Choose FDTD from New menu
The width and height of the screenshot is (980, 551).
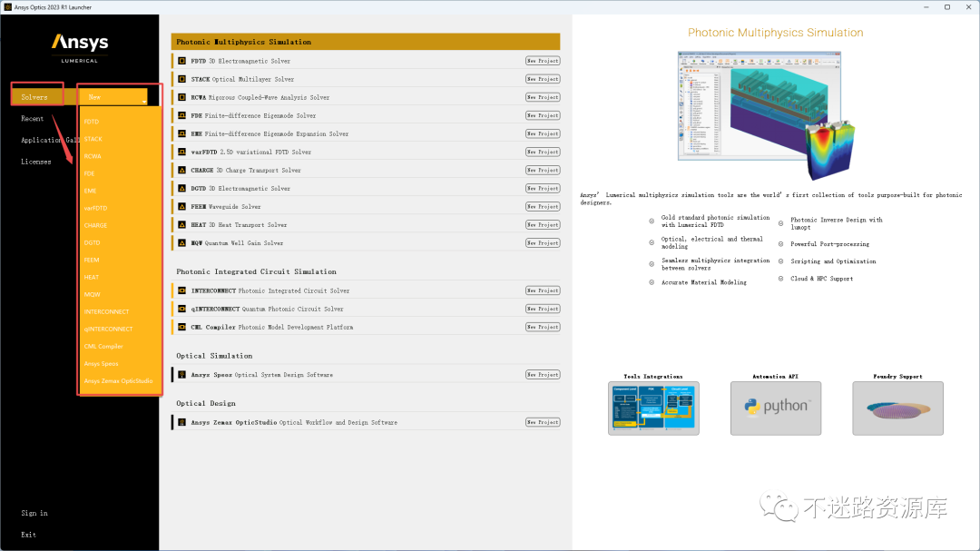click(92, 122)
